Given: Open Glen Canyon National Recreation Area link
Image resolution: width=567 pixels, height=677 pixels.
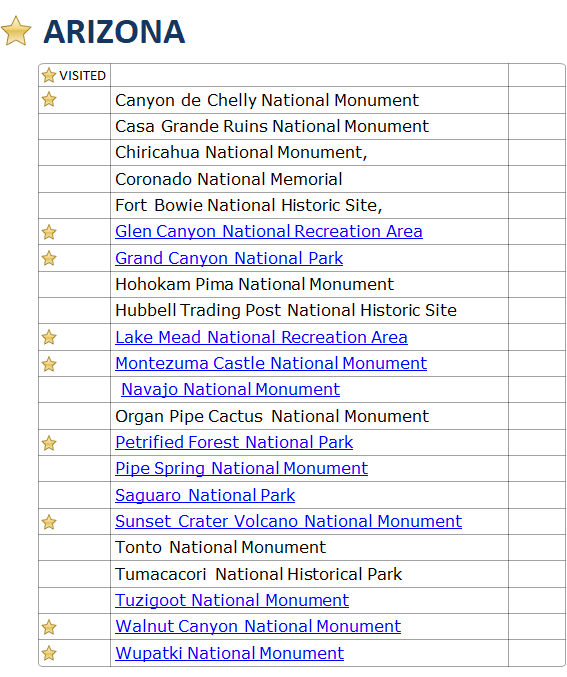Looking at the screenshot, I should coord(269,231).
